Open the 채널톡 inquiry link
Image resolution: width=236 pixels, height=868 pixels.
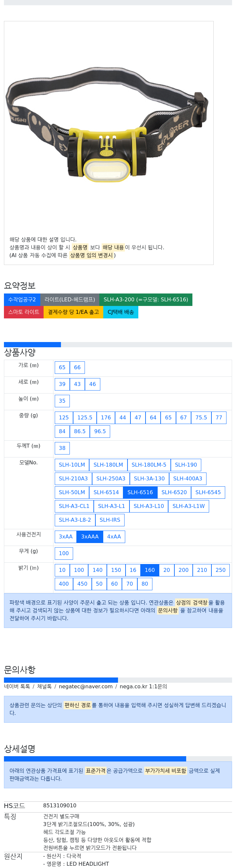(44, 686)
